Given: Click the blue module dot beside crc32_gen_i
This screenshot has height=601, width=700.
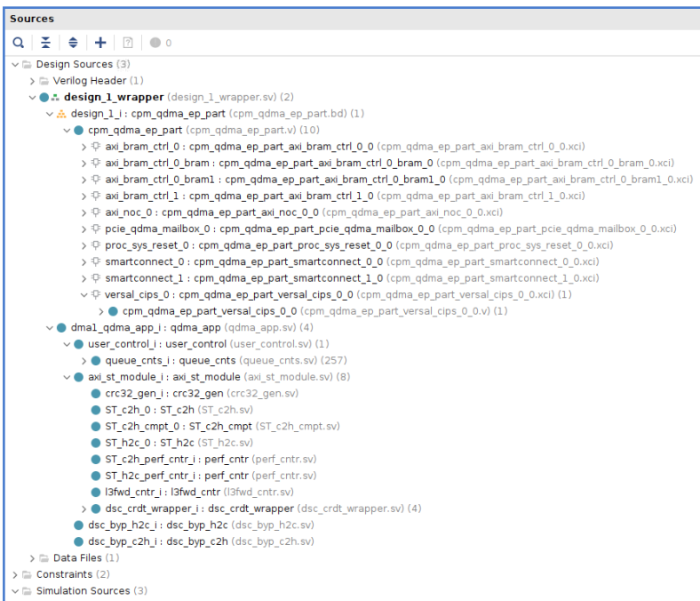Looking at the screenshot, I should pos(96,394).
